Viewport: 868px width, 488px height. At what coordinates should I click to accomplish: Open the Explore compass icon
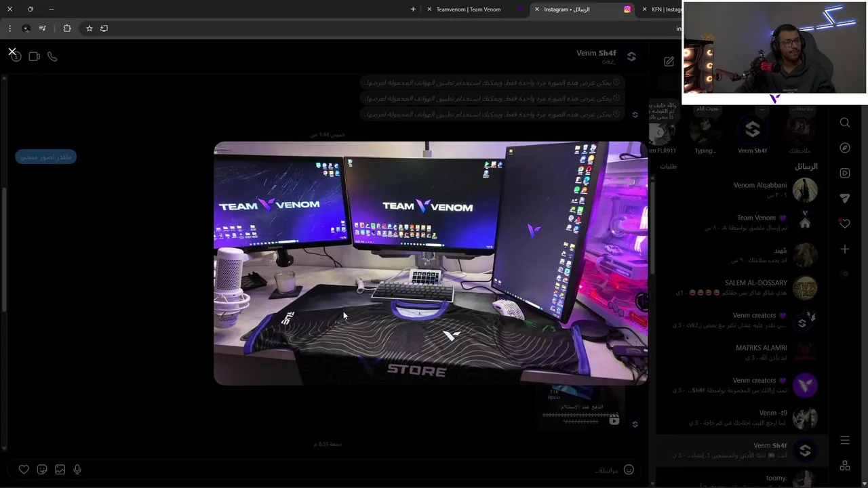(x=845, y=148)
